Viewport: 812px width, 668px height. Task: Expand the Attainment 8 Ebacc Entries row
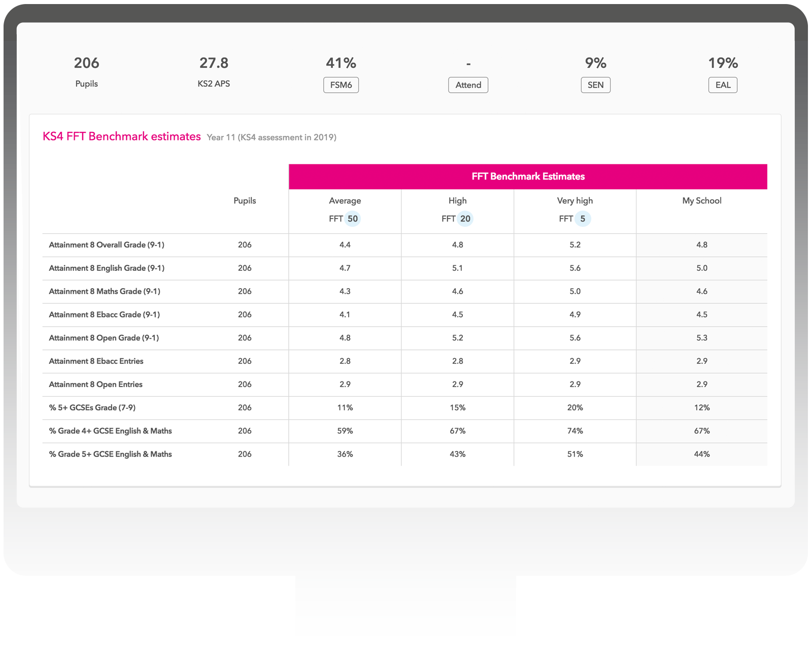tap(96, 361)
